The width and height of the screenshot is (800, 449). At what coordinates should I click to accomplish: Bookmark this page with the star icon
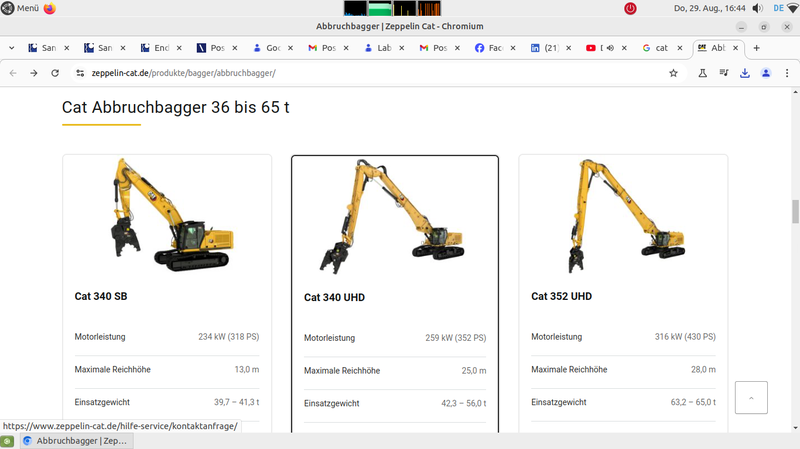click(x=674, y=73)
